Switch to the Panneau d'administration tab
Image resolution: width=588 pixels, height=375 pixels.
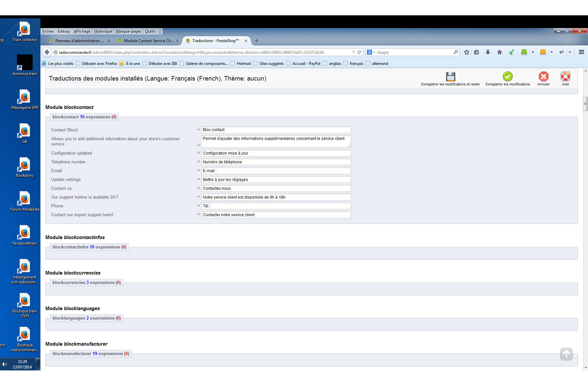(79, 41)
